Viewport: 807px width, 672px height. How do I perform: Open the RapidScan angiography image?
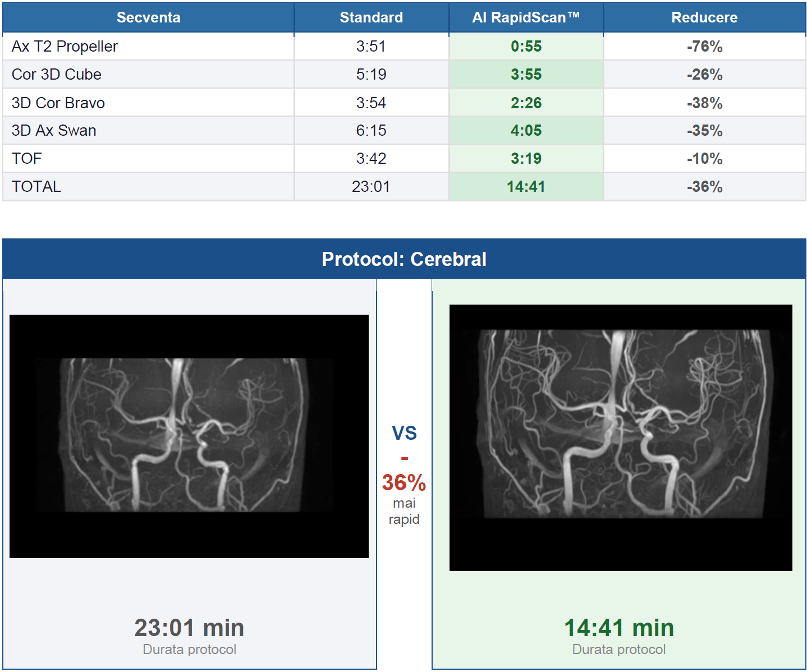tap(621, 438)
